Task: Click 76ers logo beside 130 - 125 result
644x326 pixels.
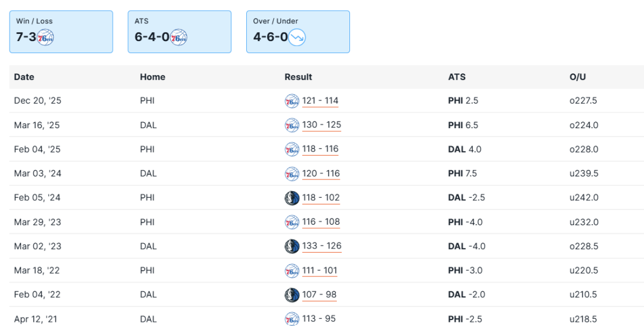Action: tap(292, 125)
